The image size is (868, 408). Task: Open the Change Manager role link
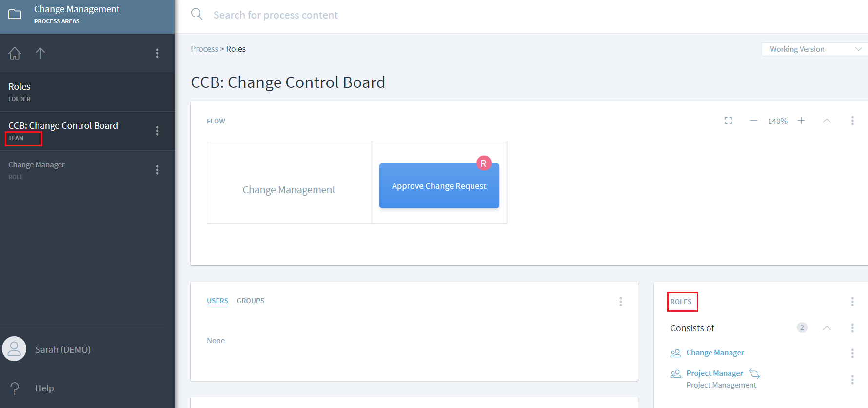pyautogui.click(x=715, y=353)
